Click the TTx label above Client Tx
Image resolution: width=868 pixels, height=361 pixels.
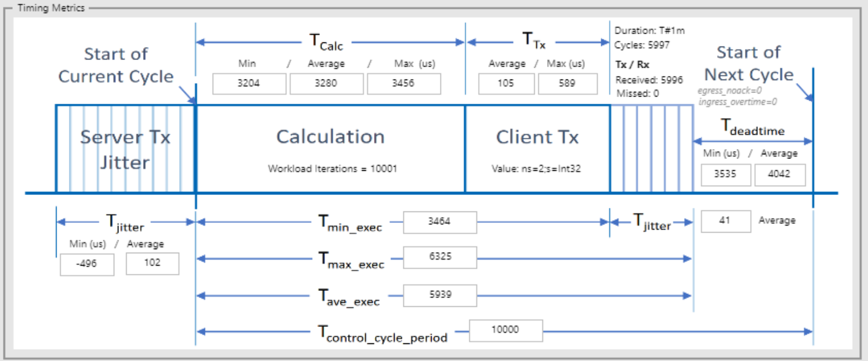coord(534,41)
